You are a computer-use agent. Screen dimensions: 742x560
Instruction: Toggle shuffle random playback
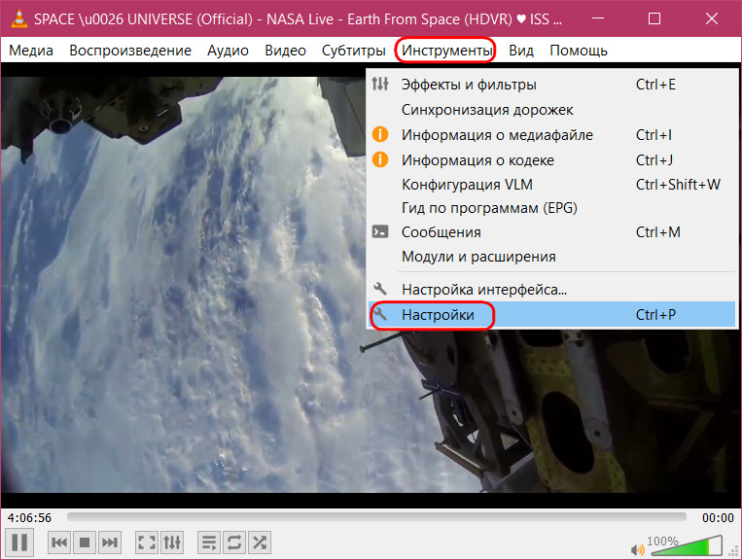pyautogui.click(x=259, y=542)
